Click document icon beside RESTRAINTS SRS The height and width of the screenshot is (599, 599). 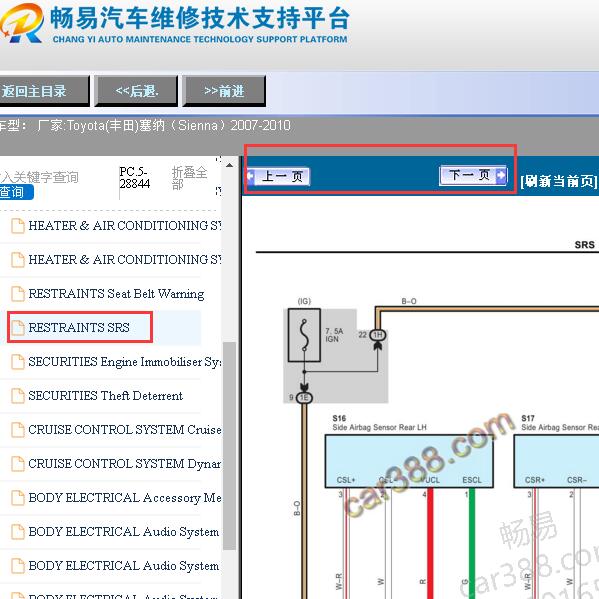click(x=18, y=328)
